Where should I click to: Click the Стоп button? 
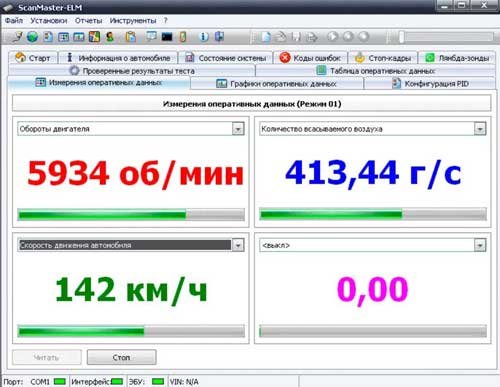pyautogui.click(x=122, y=358)
